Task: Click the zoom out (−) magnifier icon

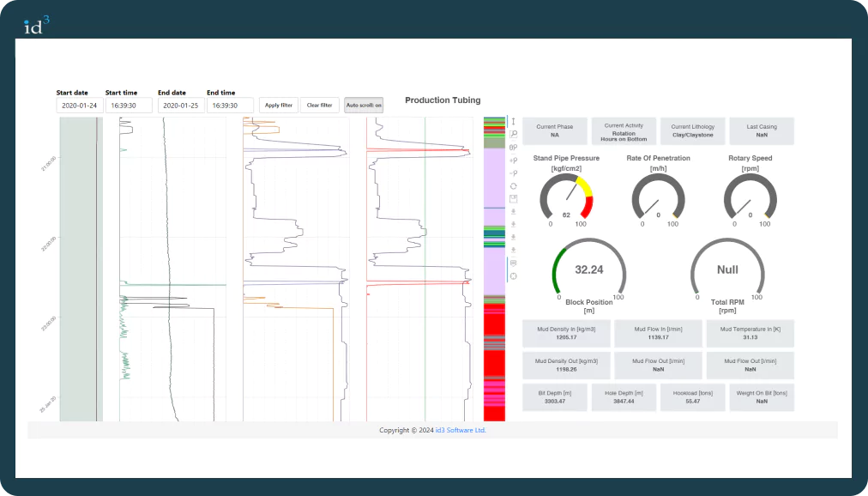Action: (x=513, y=173)
